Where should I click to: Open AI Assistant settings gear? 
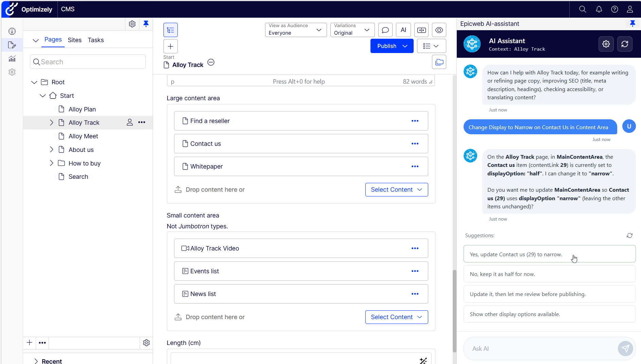pos(606,44)
